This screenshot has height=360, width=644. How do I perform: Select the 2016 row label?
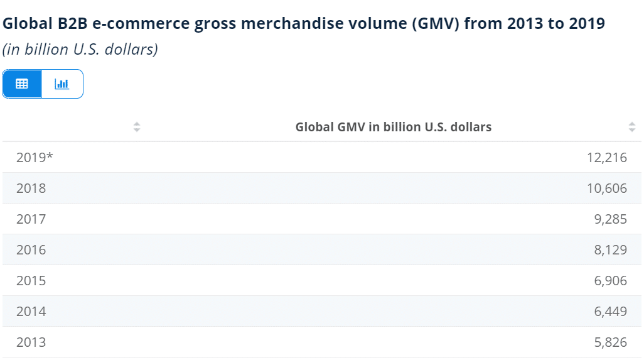(x=31, y=250)
